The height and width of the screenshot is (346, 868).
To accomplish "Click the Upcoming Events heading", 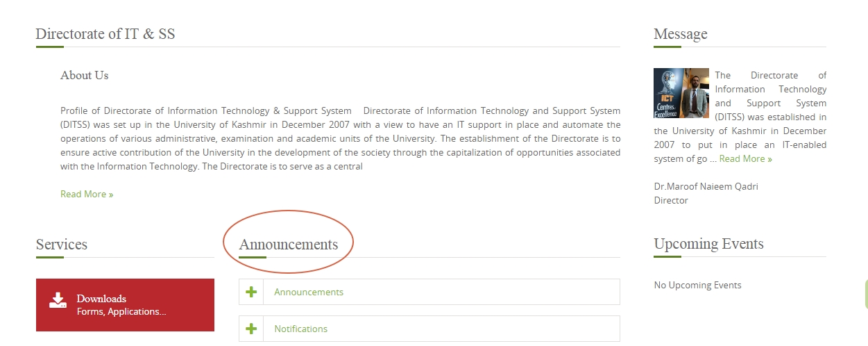I will pyautogui.click(x=708, y=244).
